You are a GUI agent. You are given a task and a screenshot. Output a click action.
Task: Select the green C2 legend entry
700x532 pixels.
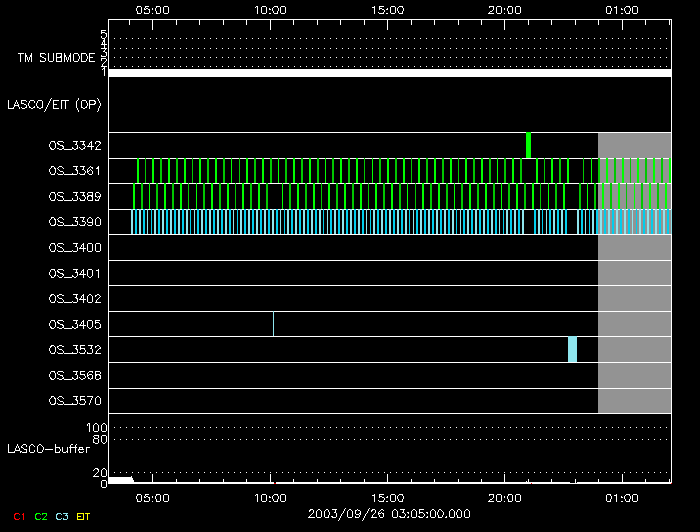click(x=41, y=517)
